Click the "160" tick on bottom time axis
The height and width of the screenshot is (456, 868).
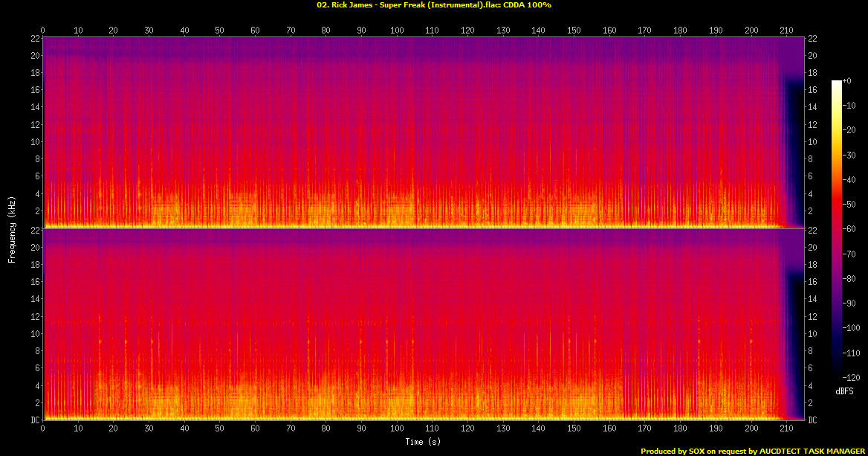coord(609,428)
